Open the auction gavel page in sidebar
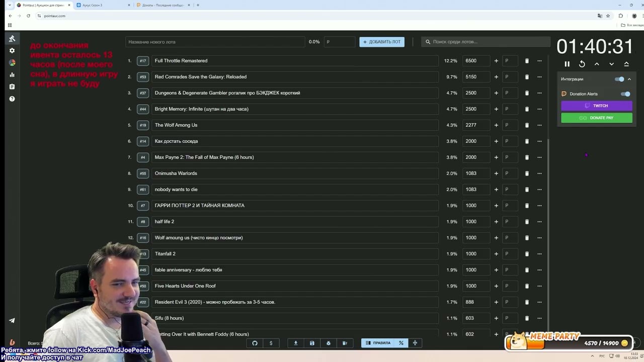644x362 pixels. coord(12,39)
